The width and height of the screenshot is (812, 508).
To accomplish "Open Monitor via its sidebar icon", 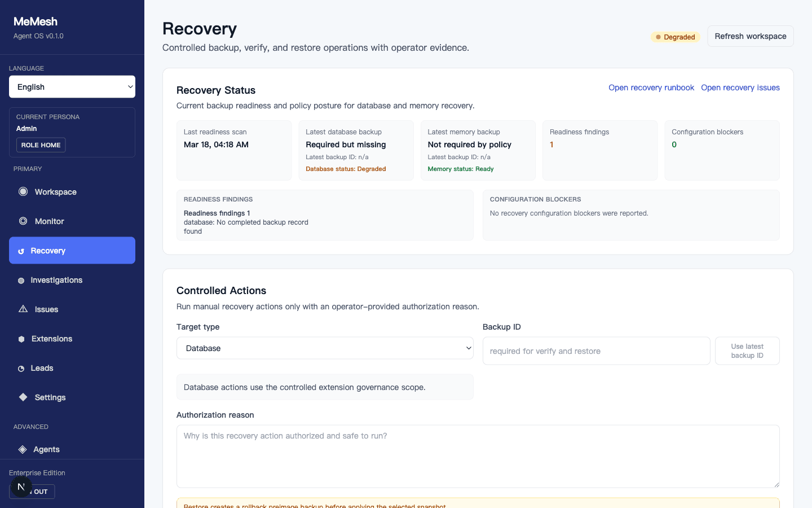I will point(23,221).
